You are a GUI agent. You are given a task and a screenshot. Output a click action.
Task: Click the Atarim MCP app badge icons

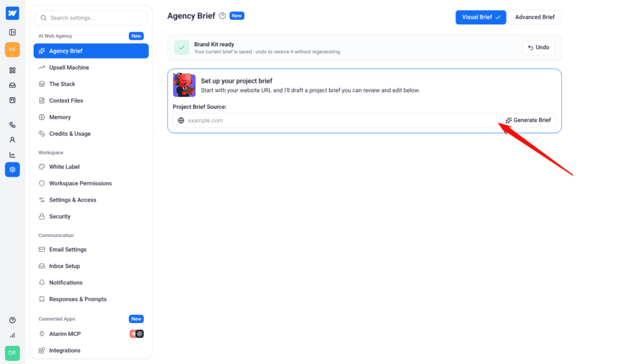pyautogui.click(x=136, y=334)
